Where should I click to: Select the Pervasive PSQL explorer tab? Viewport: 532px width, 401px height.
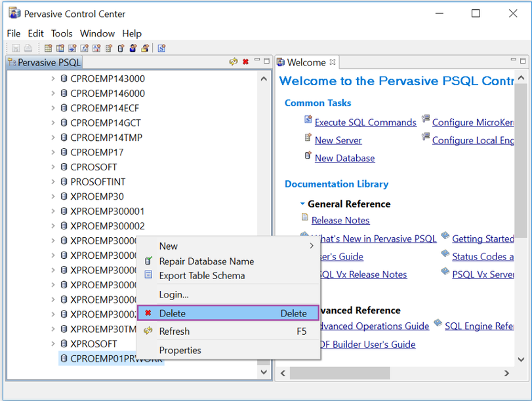tap(45, 62)
